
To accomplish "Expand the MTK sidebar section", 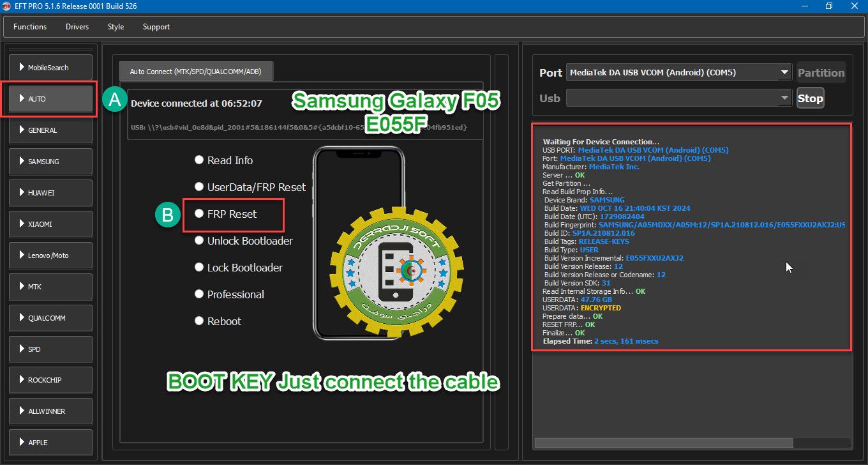I will tap(51, 287).
